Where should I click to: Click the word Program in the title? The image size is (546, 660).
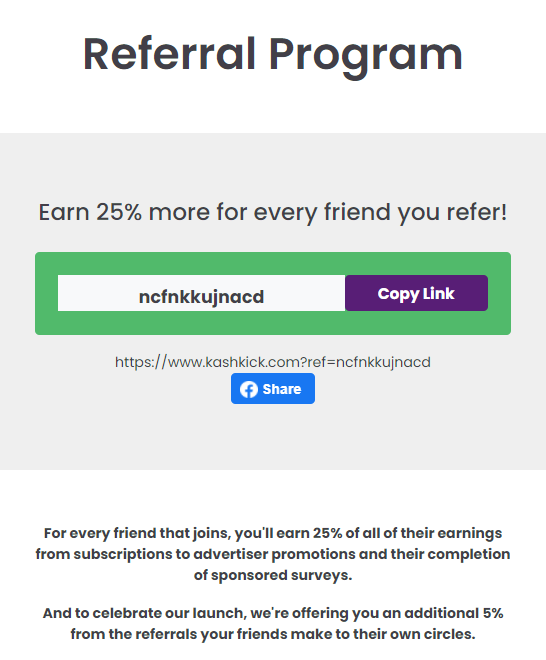(x=365, y=57)
